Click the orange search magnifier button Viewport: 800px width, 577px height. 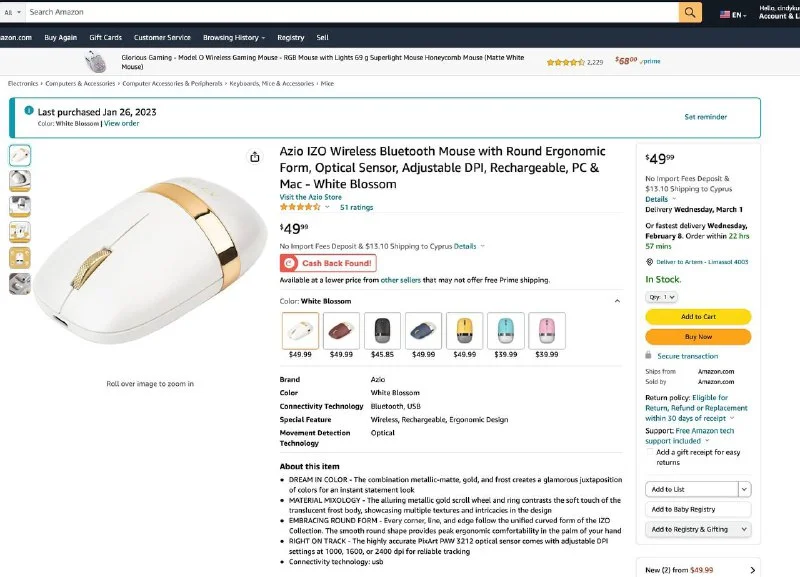[690, 12]
